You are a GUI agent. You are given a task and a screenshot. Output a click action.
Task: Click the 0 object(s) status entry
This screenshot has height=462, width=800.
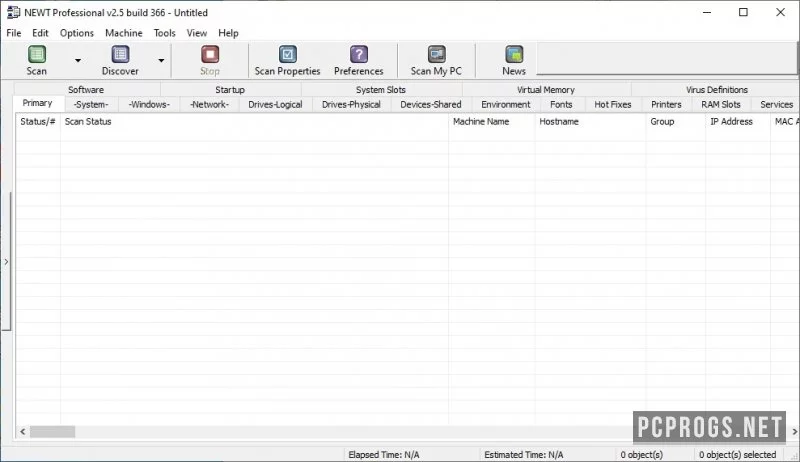(642, 455)
